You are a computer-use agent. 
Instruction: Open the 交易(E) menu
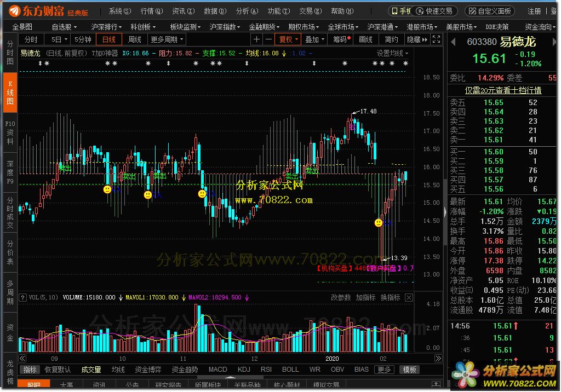coord(311,11)
